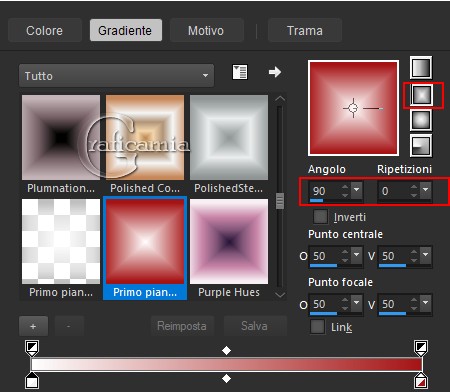Click the minus remove gradient button
Image resolution: width=450 pixels, height=392 pixels.
[x=69, y=326]
